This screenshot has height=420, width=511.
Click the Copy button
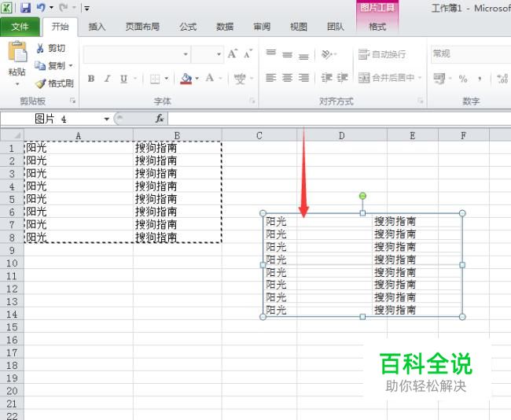50,65
